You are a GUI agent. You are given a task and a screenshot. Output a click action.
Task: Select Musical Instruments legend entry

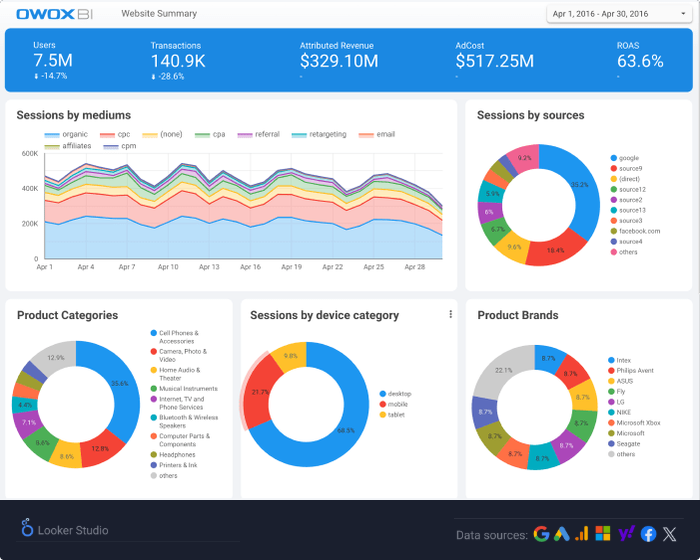(184, 389)
